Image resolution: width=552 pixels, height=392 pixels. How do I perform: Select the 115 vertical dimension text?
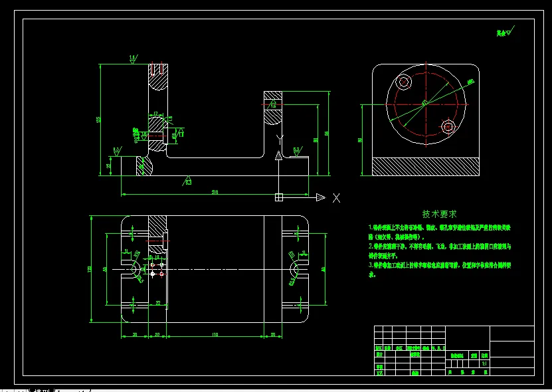(x=98, y=120)
